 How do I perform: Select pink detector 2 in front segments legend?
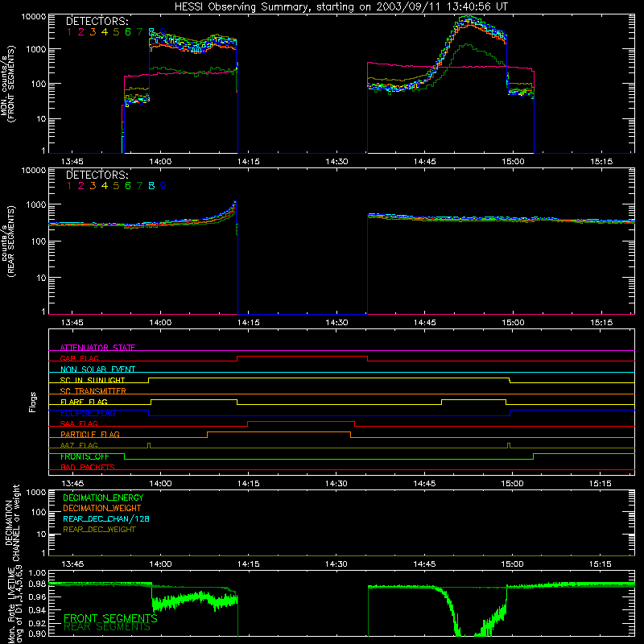pos(81,32)
